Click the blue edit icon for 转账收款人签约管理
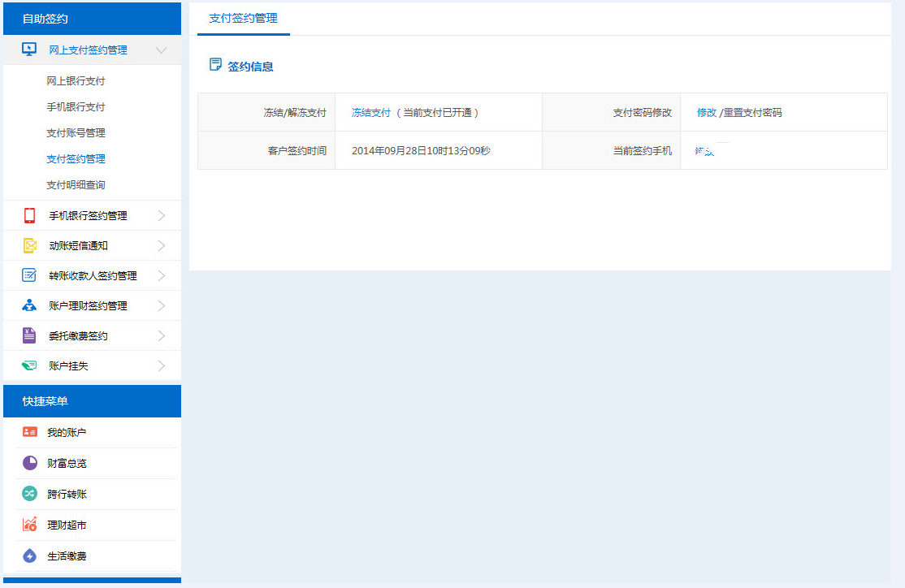This screenshot has width=905, height=588. click(29, 275)
